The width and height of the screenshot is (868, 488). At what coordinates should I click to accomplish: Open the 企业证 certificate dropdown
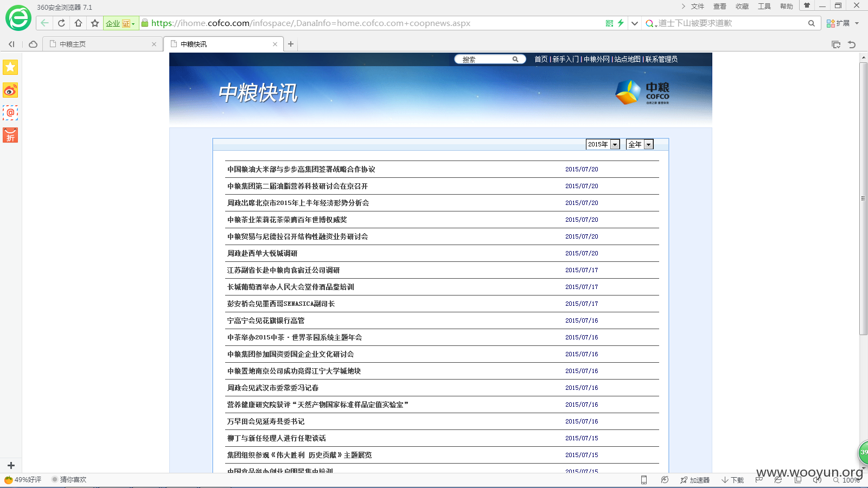(x=120, y=23)
